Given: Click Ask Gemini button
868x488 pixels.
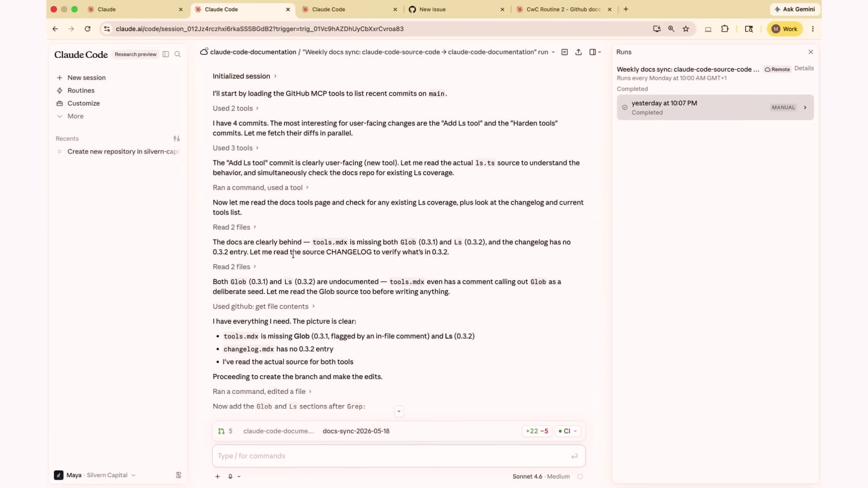Looking at the screenshot, I should (795, 9).
